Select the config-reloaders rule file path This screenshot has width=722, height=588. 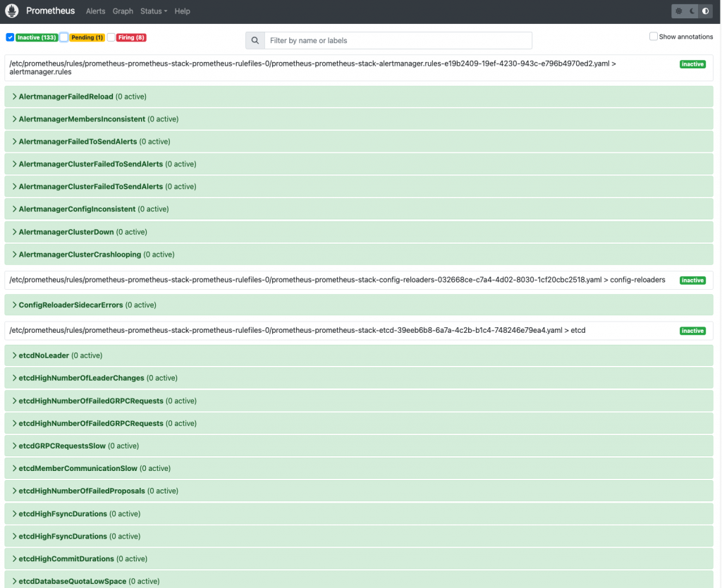337,280
